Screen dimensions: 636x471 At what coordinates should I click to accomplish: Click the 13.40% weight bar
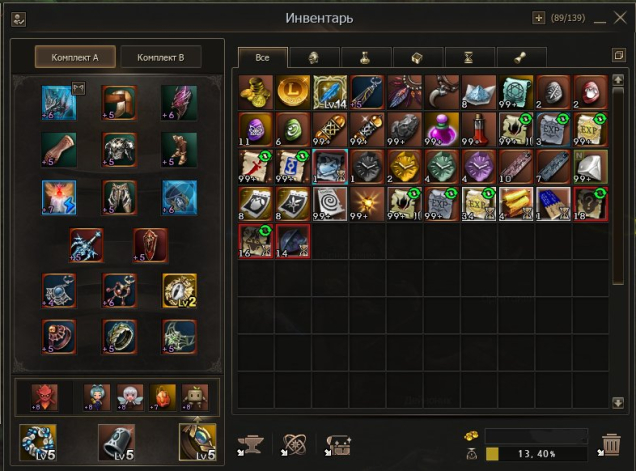point(536,454)
